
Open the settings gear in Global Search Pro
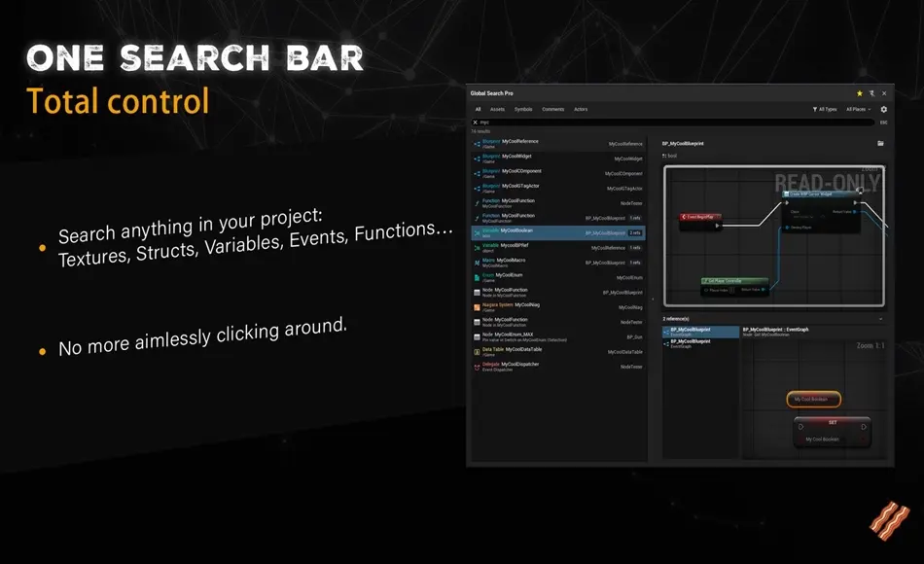(x=883, y=109)
